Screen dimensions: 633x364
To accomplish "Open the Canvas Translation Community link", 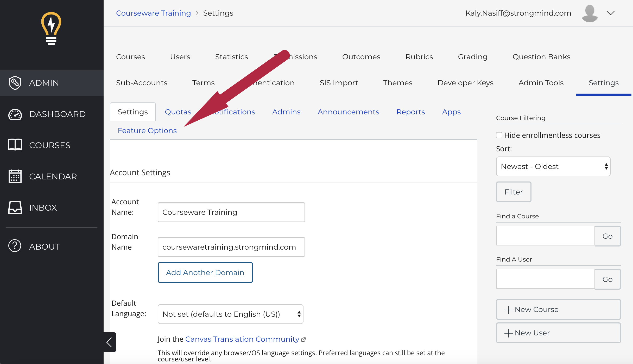I will [x=242, y=339].
